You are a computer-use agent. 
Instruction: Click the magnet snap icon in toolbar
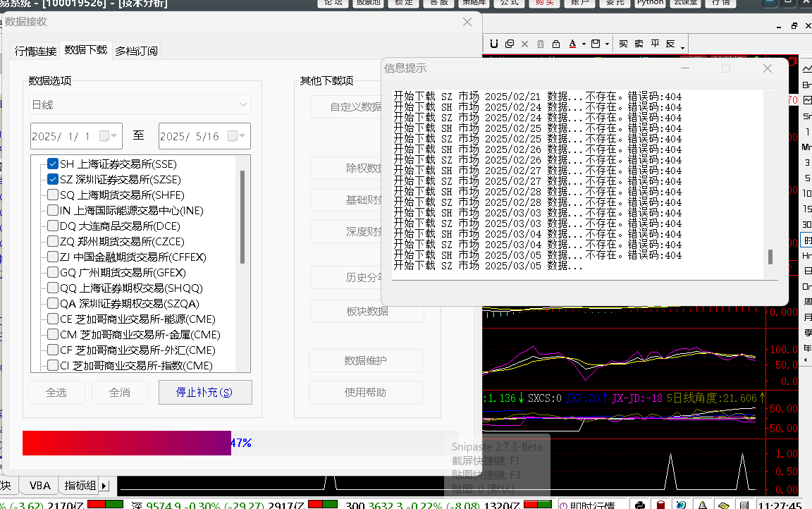point(494,44)
